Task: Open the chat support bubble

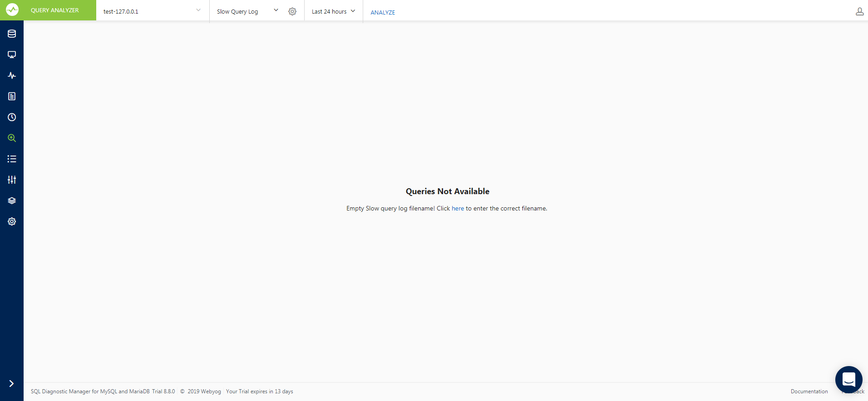Action: (848, 380)
